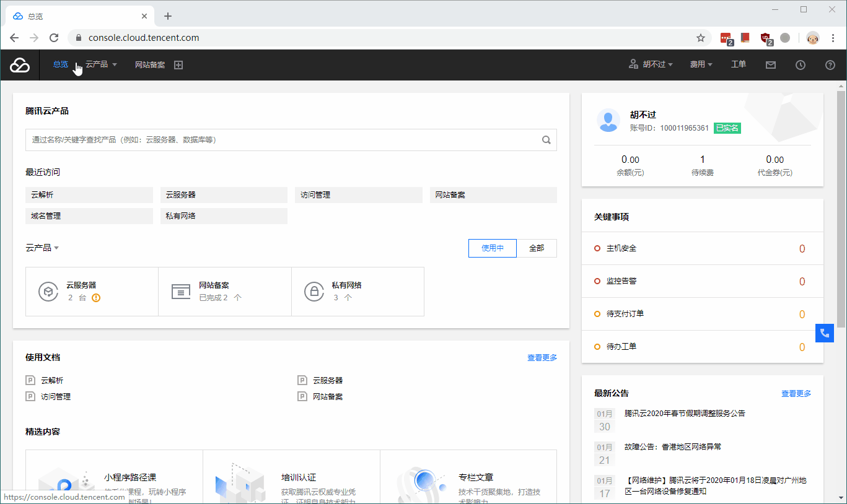Open the 春节假期调整服务公告 announcement

coord(685,414)
